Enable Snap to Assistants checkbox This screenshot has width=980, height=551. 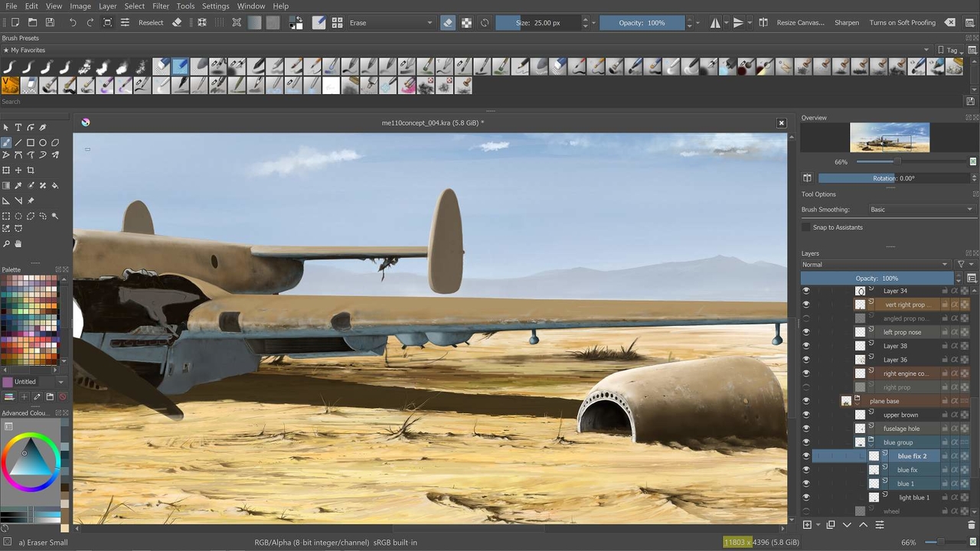(806, 227)
